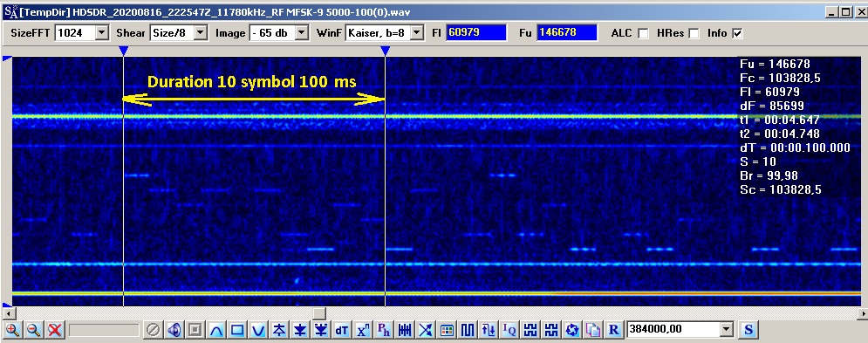Click the Fl frequency input field
Viewport: 868px width, 343px height.
click(476, 32)
